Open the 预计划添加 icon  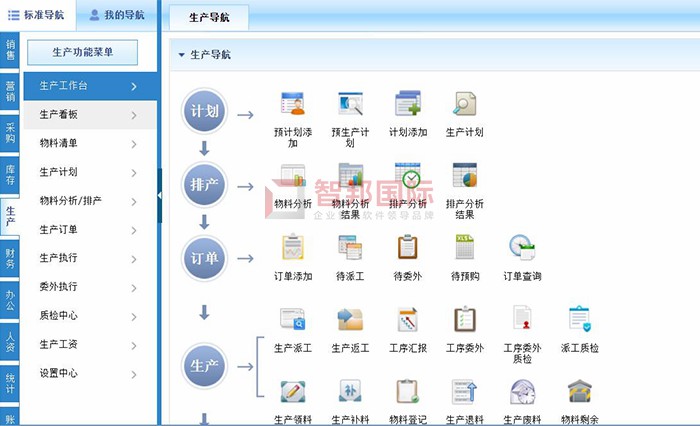pos(293,104)
